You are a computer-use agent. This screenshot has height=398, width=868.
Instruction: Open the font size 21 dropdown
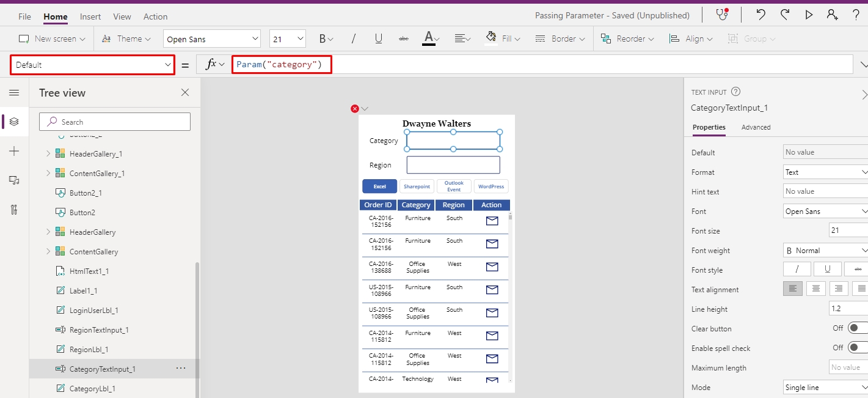click(x=287, y=39)
